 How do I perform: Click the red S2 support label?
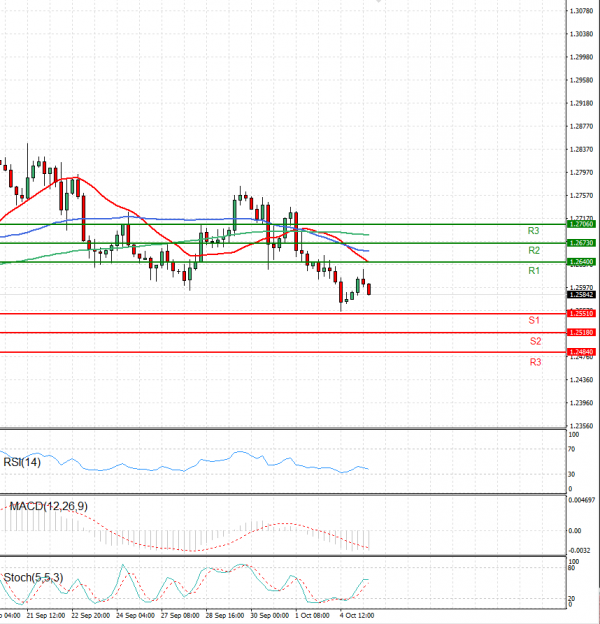(536, 341)
